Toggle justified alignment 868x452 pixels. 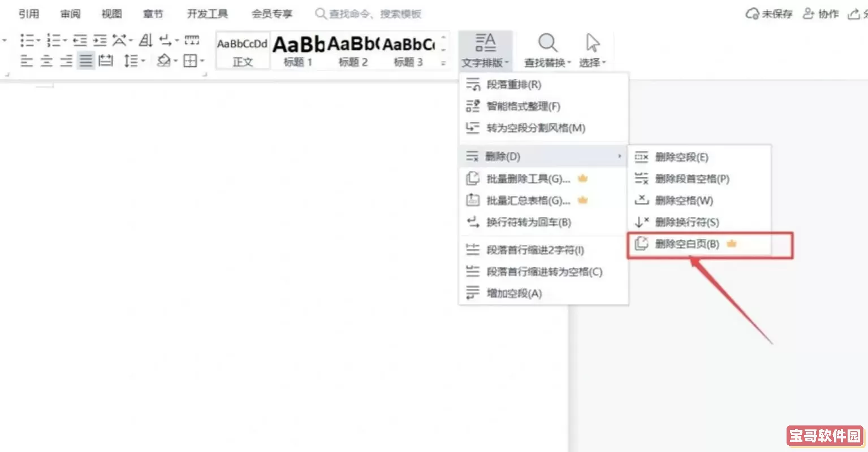[x=86, y=60]
